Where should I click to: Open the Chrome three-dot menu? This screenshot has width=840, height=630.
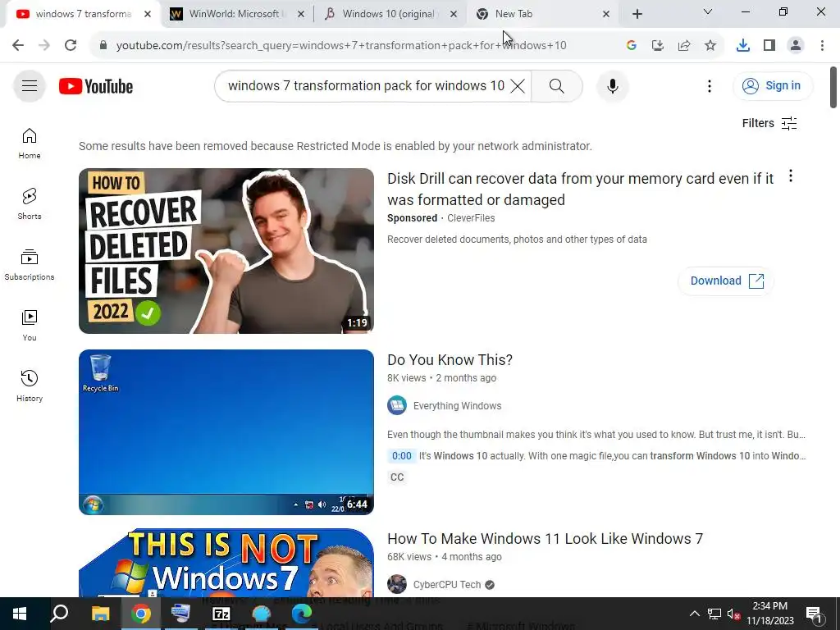[x=822, y=45]
